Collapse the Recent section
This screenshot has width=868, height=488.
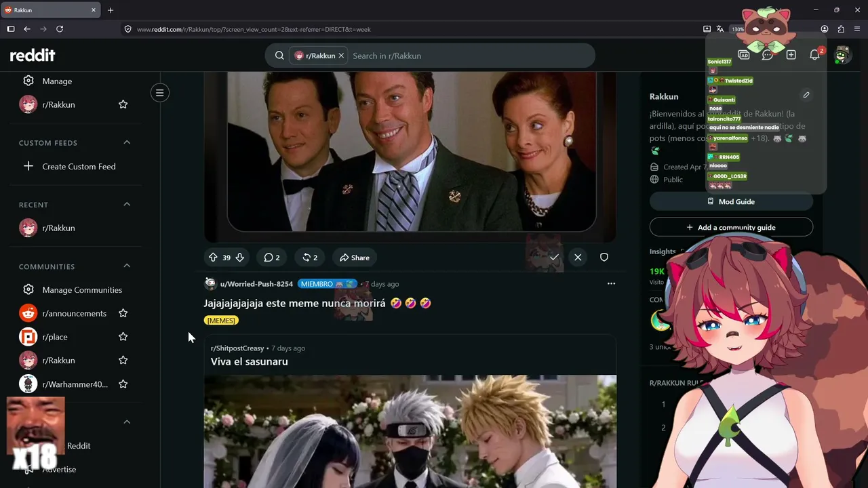pyautogui.click(x=127, y=204)
